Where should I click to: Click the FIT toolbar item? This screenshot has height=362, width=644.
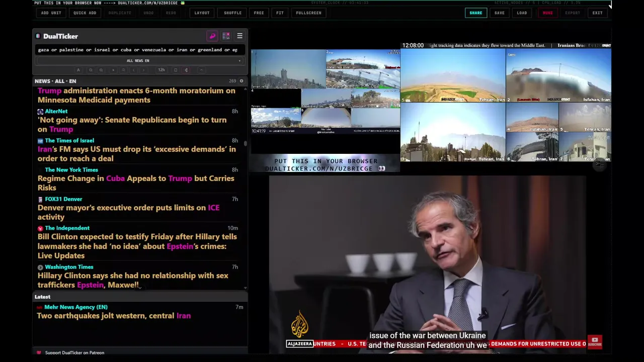[280, 13]
